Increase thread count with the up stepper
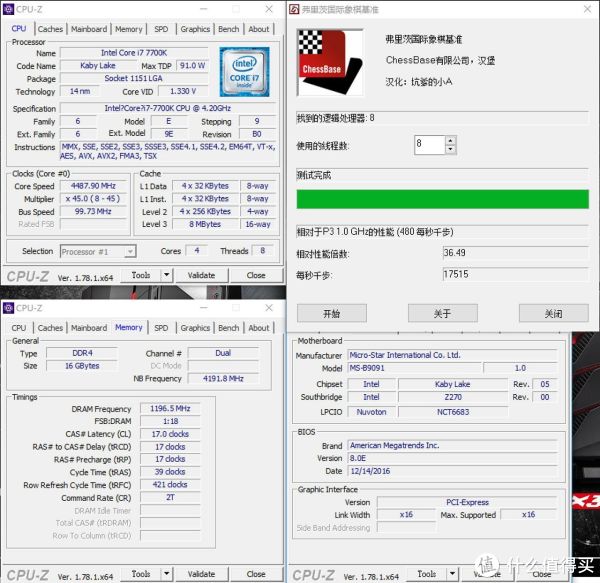600x583 pixels. click(x=450, y=140)
